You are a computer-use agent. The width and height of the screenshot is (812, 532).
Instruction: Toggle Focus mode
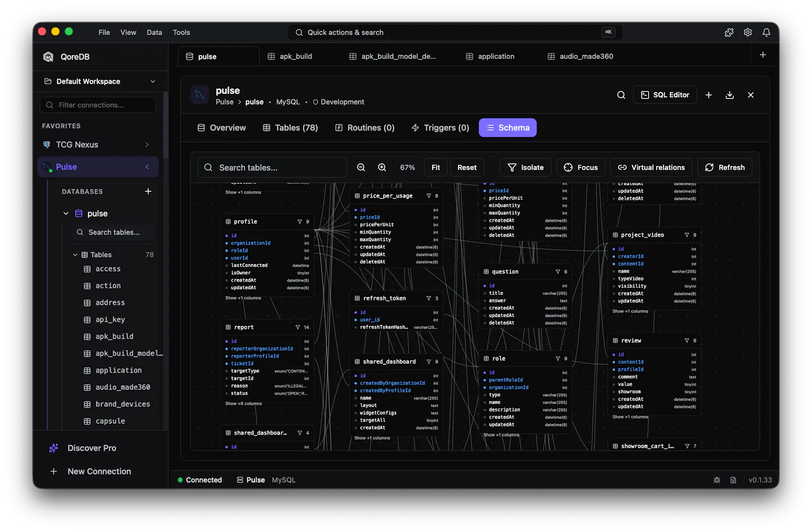(x=581, y=168)
